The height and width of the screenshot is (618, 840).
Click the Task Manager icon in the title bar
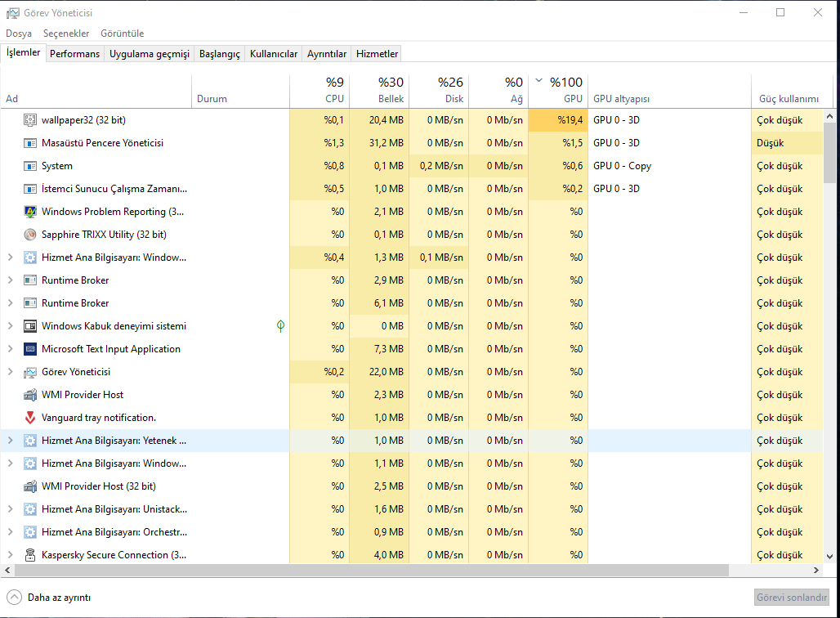13,13
